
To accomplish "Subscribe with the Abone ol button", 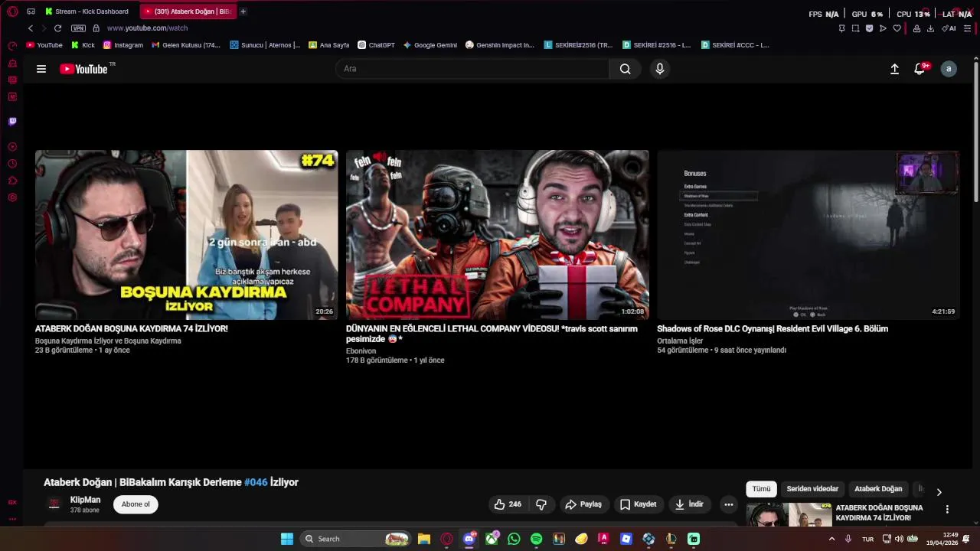I will pyautogui.click(x=136, y=504).
